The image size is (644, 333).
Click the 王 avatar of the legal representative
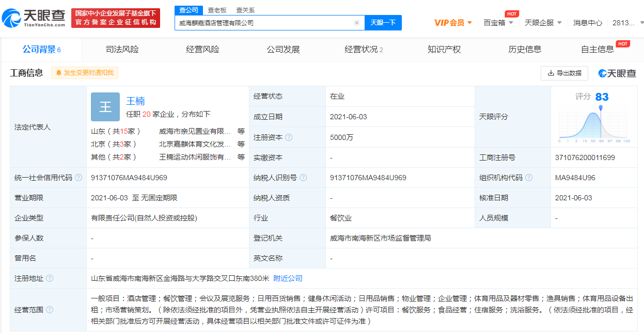(x=105, y=107)
